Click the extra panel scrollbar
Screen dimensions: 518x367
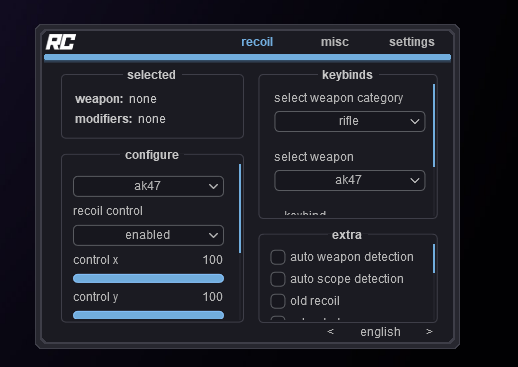(434, 259)
